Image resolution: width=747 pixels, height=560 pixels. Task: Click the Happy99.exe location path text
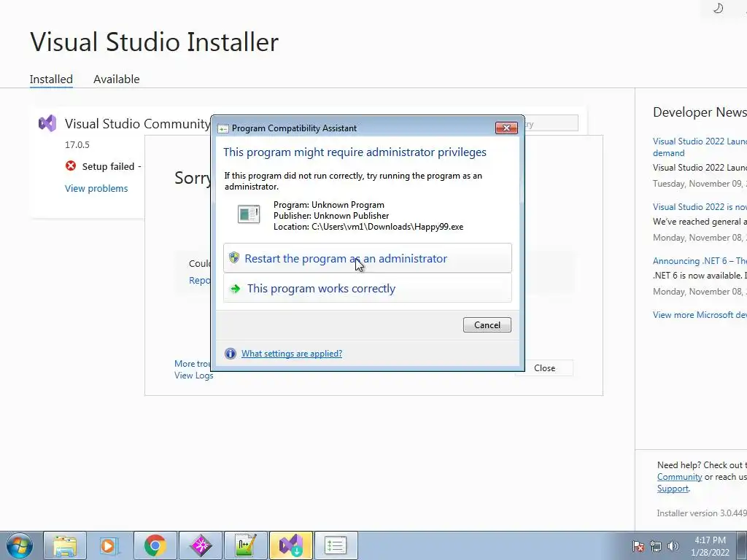368,227
